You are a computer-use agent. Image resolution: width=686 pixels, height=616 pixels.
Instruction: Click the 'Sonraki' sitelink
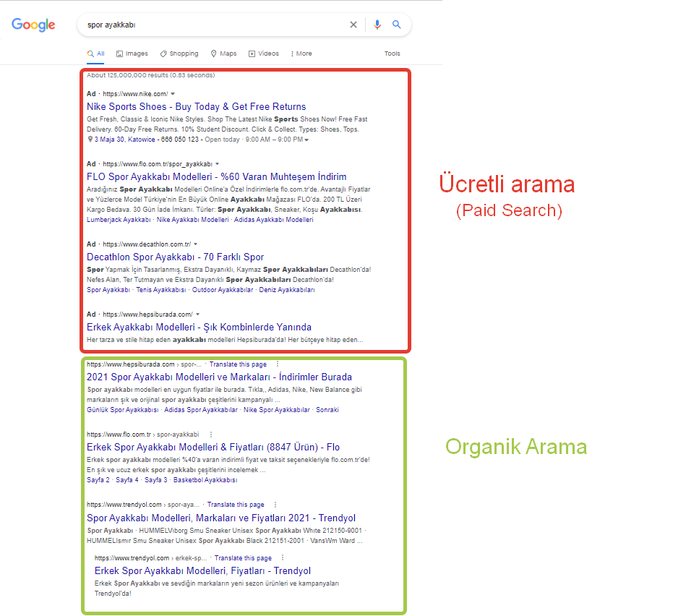click(x=327, y=409)
